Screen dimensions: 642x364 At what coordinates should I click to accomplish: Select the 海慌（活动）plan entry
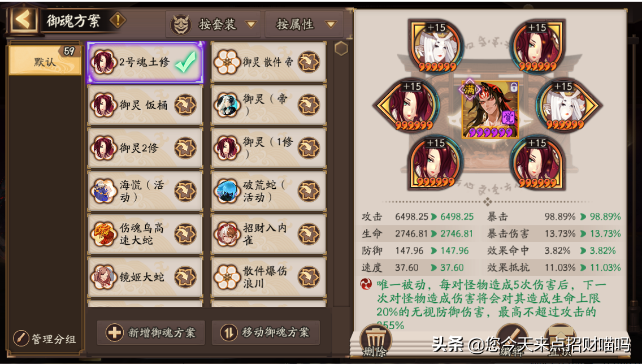(145, 191)
